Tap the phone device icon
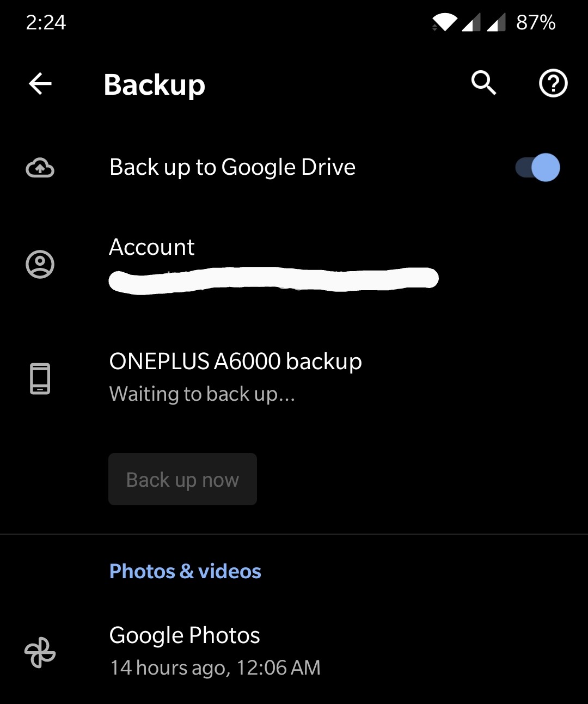 coord(40,378)
